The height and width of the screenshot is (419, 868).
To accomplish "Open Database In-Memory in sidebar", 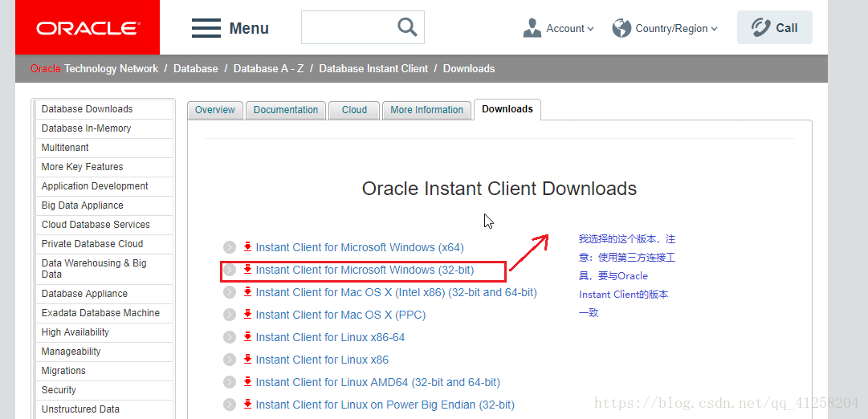I will click(104, 128).
